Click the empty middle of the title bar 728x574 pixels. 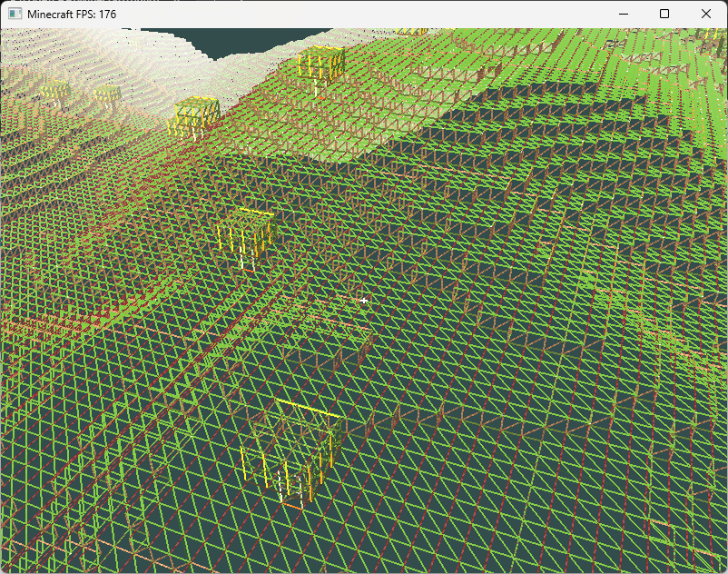click(363, 15)
